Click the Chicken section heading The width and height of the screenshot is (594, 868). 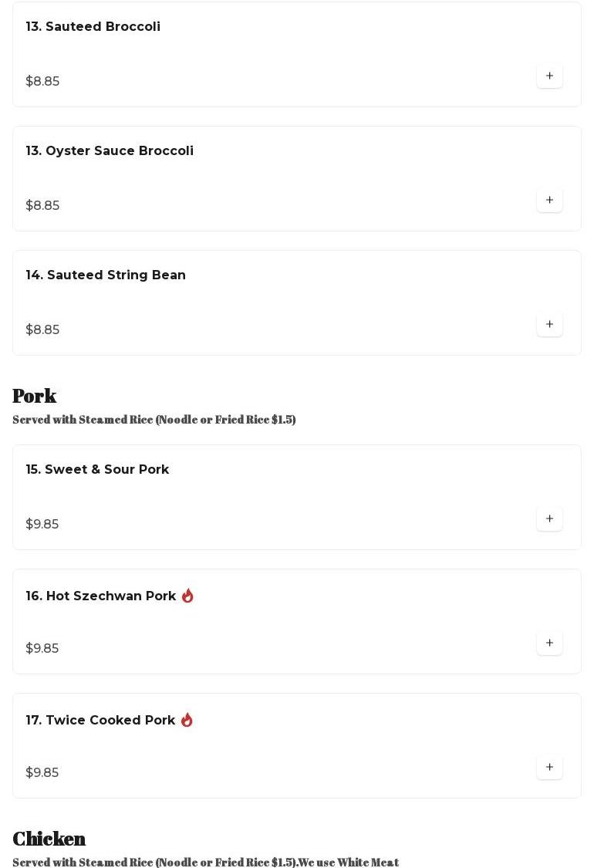click(x=49, y=839)
